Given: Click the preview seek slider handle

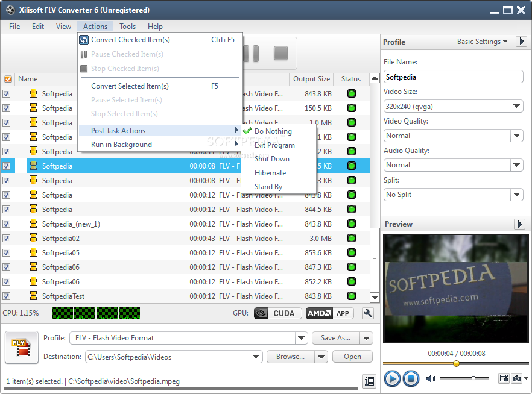Looking at the screenshot, I should (457, 363).
